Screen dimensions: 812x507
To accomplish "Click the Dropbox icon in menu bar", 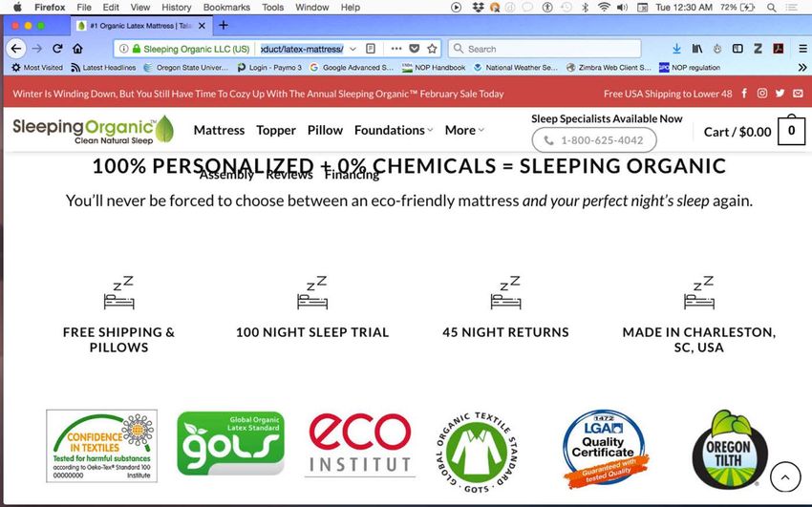I will click(x=478, y=8).
